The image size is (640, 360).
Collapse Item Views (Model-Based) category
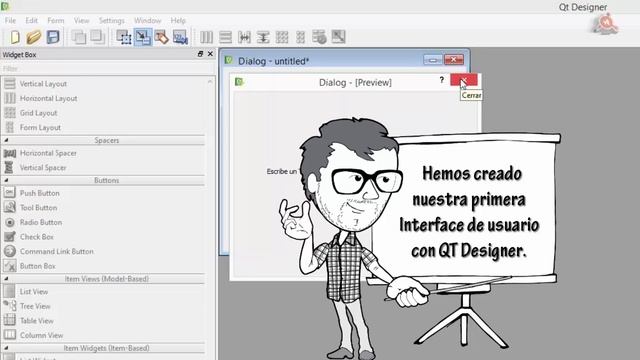pyautogui.click(x=6, y=279)
